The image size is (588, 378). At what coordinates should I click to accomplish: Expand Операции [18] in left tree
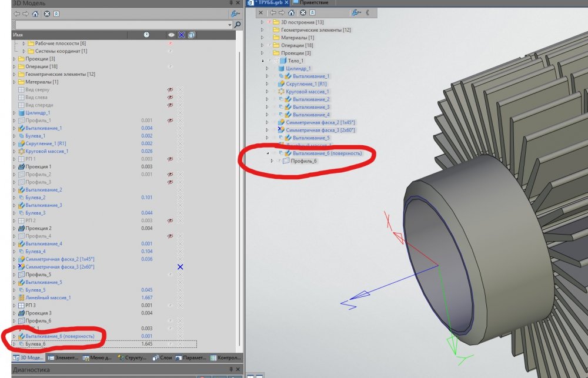pyautogui.click(x=15, y=67)
